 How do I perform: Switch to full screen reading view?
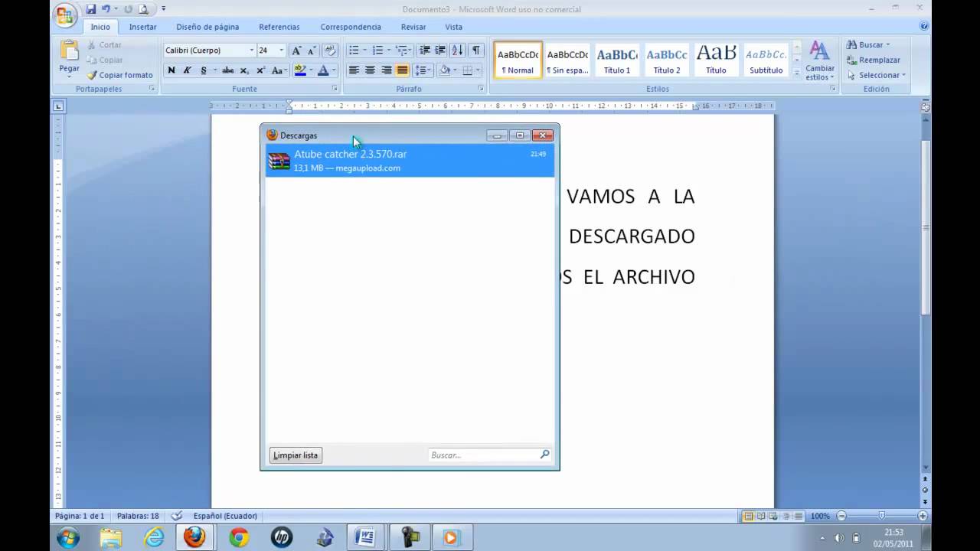click(x=761, y=516)
